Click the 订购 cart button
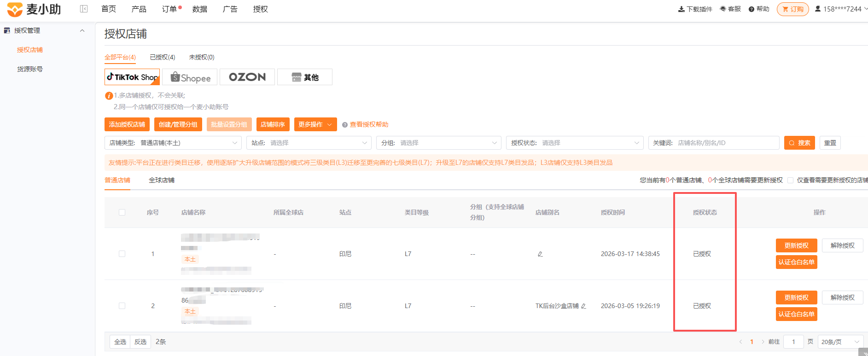Viewport: 868px width, 356px height. [792, 9]
